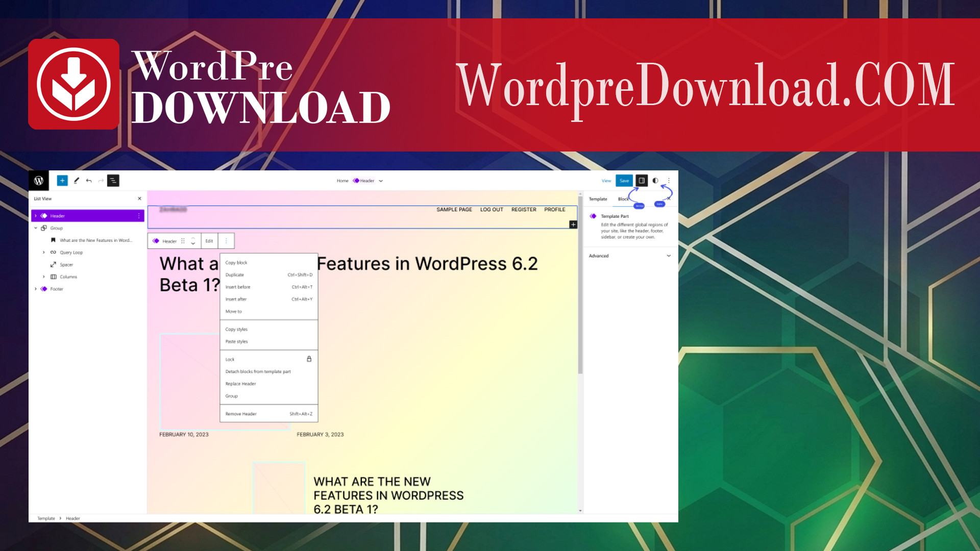This screenshot has height=551, width=980.
Task: Collapse the Group item in List View
Action: [36, 229]
